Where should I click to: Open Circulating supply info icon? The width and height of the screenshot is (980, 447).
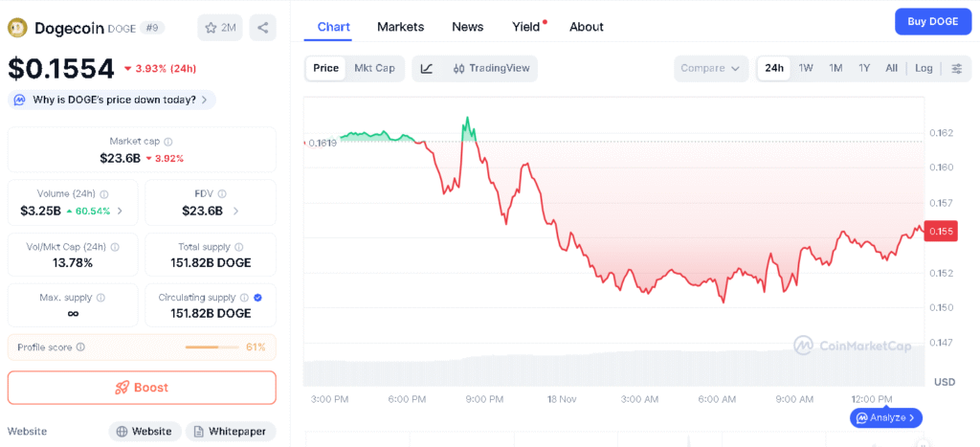point(244,298)
